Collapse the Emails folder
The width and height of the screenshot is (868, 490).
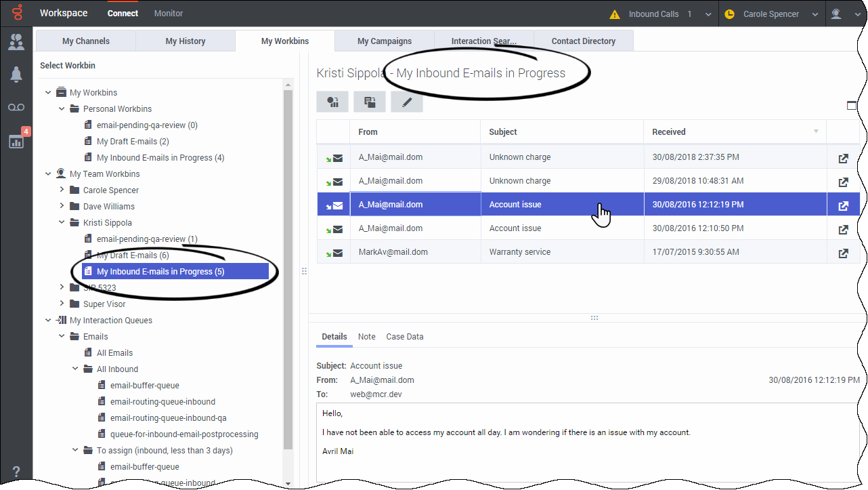(x=62, y=337)
